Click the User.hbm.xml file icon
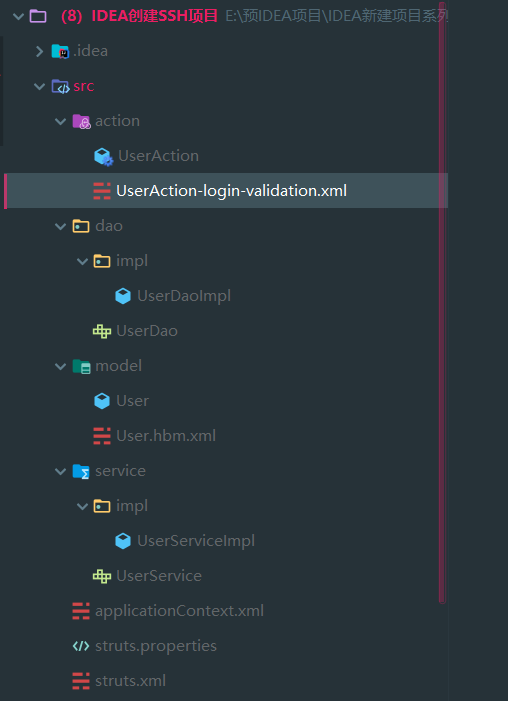 click(102, 436)
